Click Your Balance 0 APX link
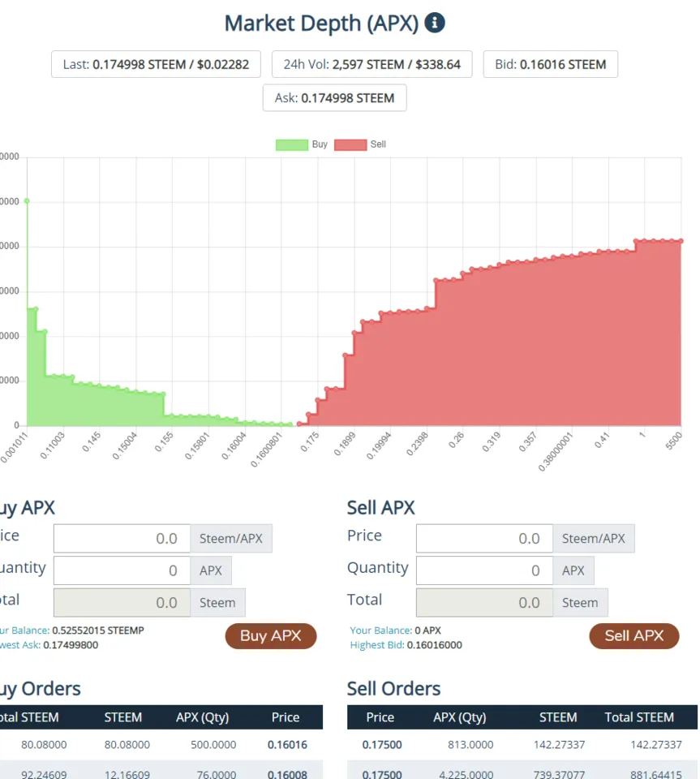The width and height of the screenshot is (700, 779). click(x=396, y=631)
